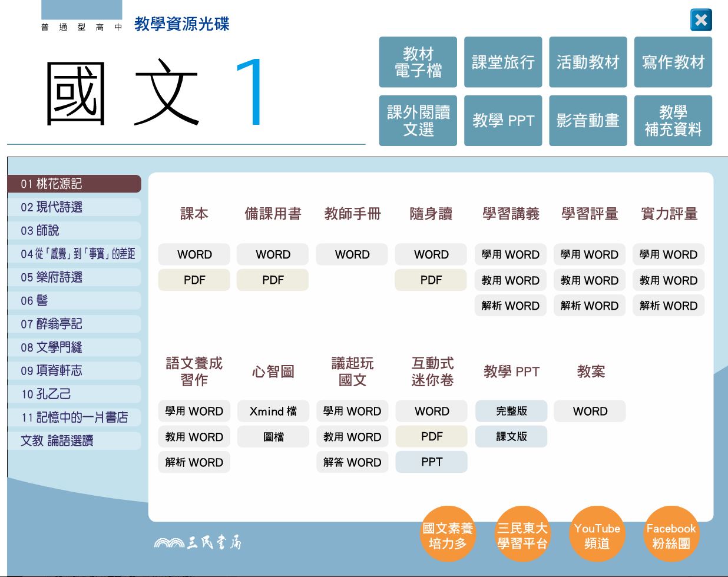The height and width of the screenshot is (577, 728).
Task: Open 教學 PPT 完整版
Action: click(x=511, y=411)
